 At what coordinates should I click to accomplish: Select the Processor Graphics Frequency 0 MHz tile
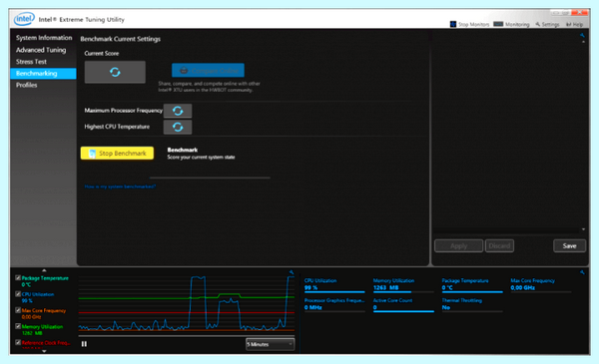(334, 305)
